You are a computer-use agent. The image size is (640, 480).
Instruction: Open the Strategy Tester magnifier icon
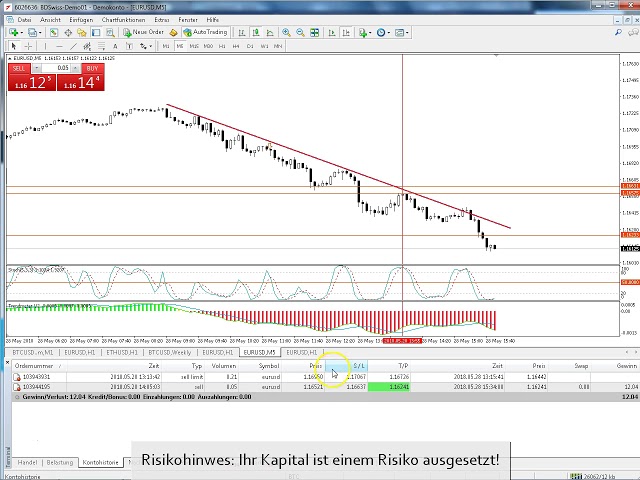[110, 32]
